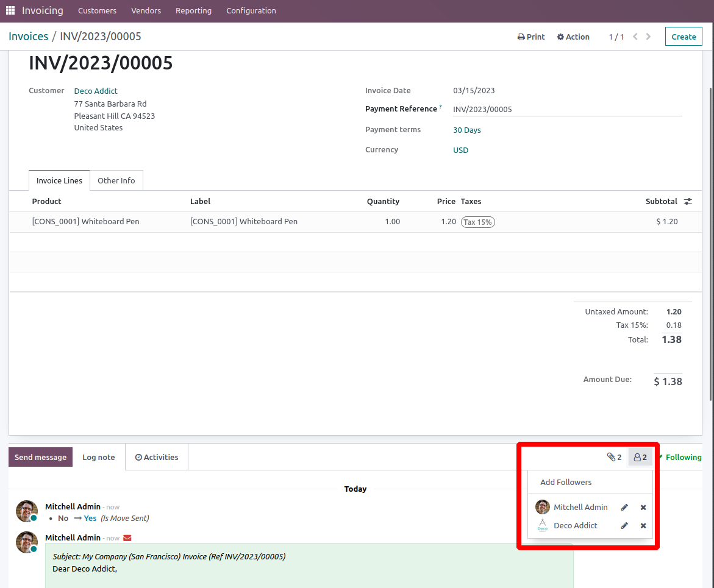The height and width of the screenshot is (588, 714).
Task: Navigate back to Invoices breadcrumb
Action: 28,37
